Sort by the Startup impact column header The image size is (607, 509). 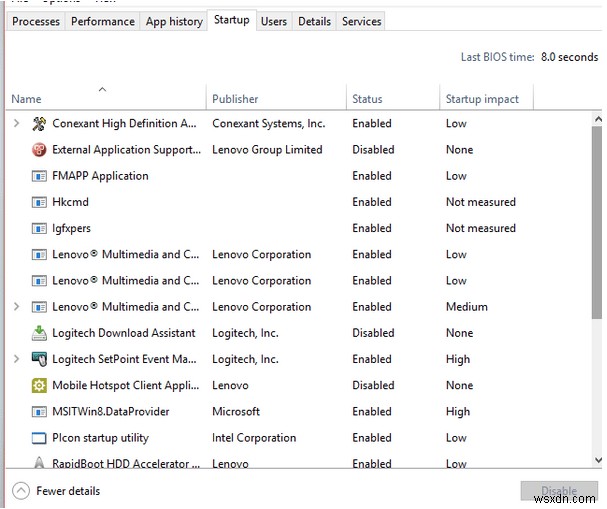482,99
